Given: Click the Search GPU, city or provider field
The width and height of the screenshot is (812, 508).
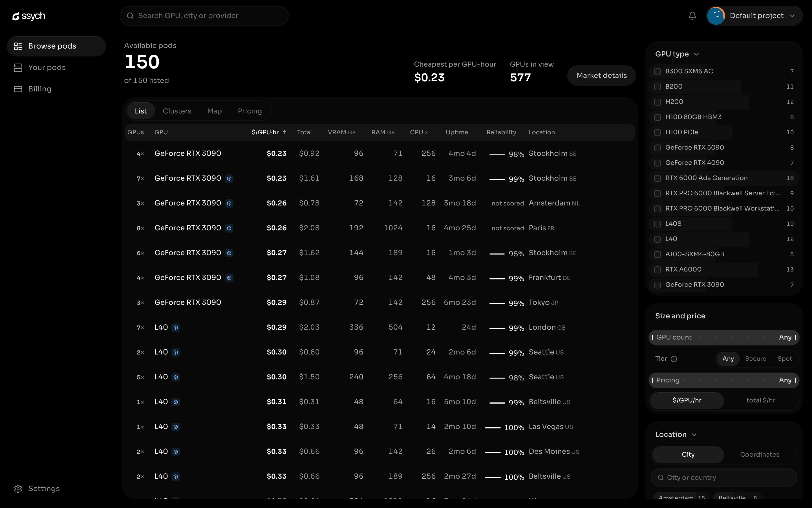Looking at the screenshot, I should pos(204,16).
